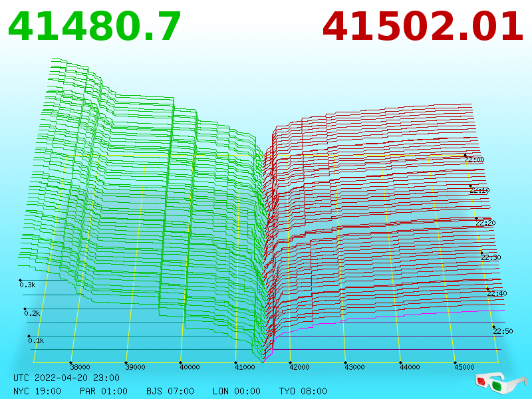Click the 44000 price axis label
Image resolution: width=532 pixels, height=399 pixels.
410,367
